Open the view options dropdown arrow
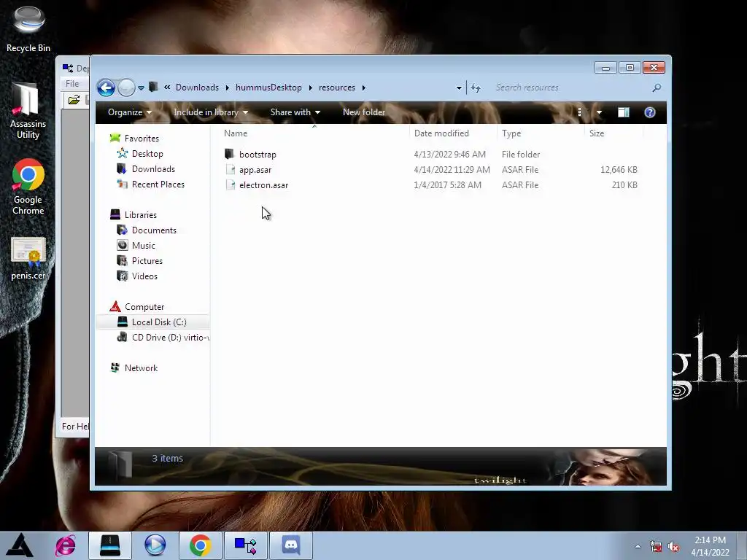 [x=599, y=112]
